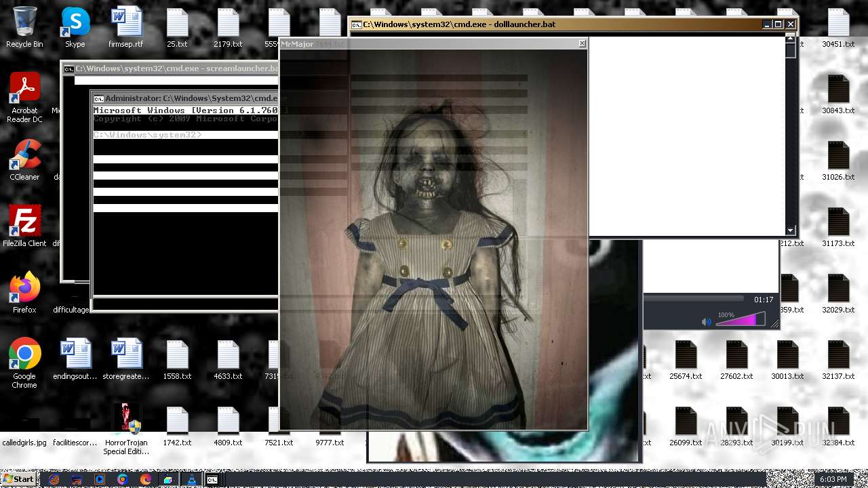This screenshot has width=868, height=488.
Task: Select the 28293.txt file icon
Action: point(736,426)
